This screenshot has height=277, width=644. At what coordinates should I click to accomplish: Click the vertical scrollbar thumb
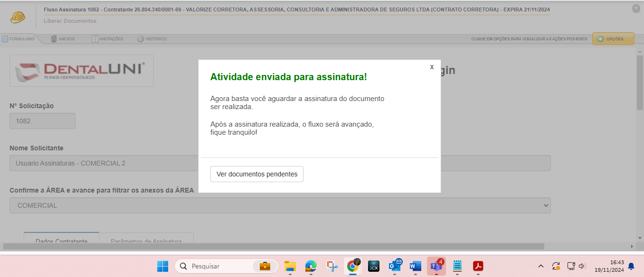pos(640,83)
